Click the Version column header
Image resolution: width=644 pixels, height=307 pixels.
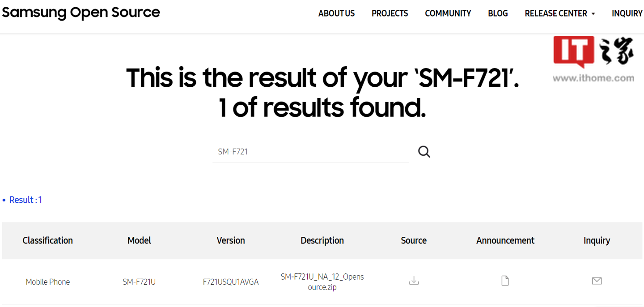231,240
